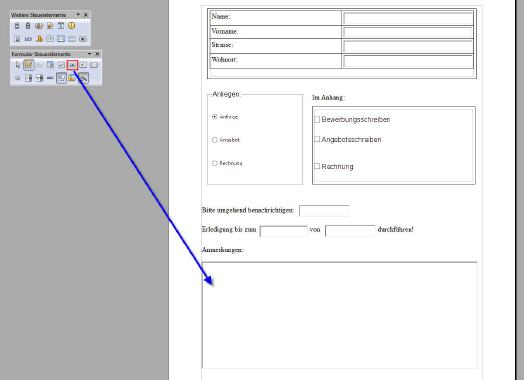Viewport: 524px width, 380px height.
Task: Click the Wohnort input field
Action: [x=408, y=61]
